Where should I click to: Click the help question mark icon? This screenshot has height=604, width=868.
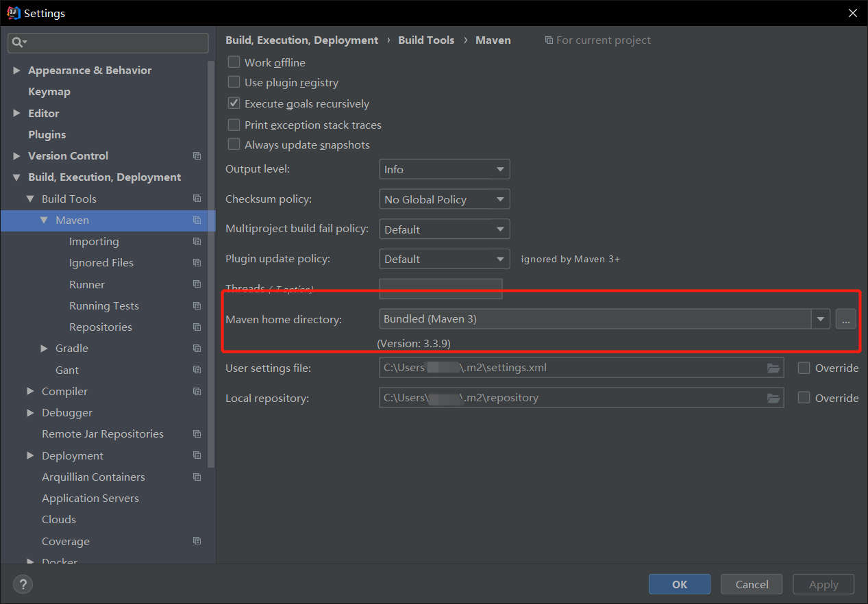[x=23, y=584]
